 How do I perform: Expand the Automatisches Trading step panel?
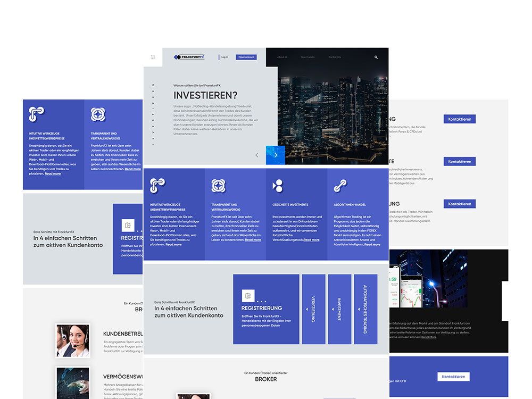point(365,309)
